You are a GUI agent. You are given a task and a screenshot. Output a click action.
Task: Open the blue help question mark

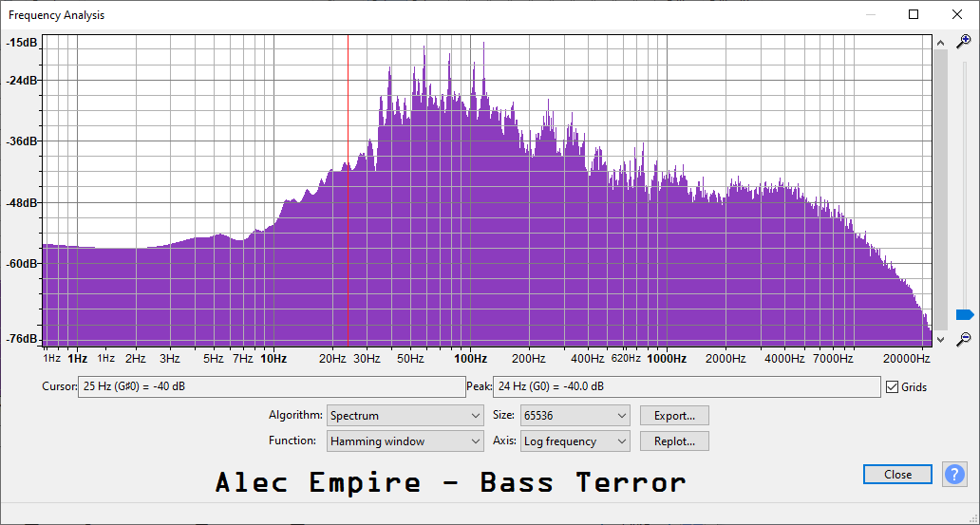pos(954,475)
